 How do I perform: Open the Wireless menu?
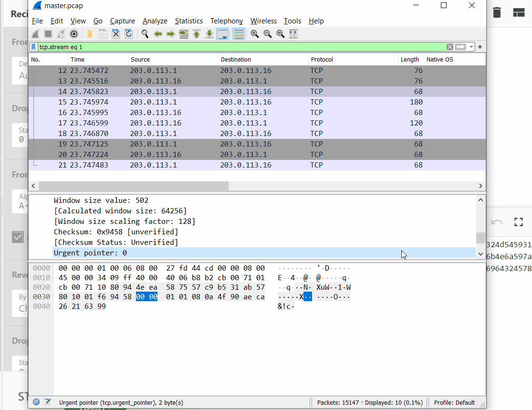[264, 21]
